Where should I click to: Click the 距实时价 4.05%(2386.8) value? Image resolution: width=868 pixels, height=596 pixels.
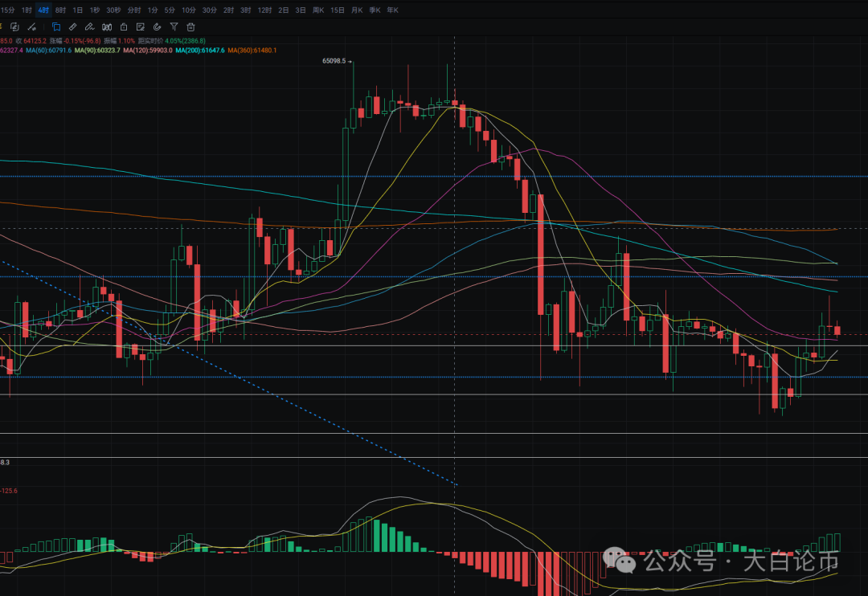coord(172,41)
